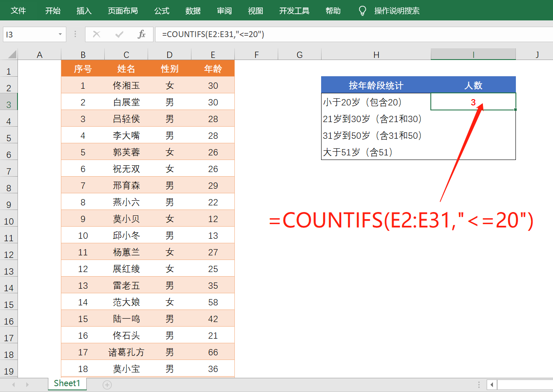
Task: Select row 19 header
Action: tap(9, 369)
